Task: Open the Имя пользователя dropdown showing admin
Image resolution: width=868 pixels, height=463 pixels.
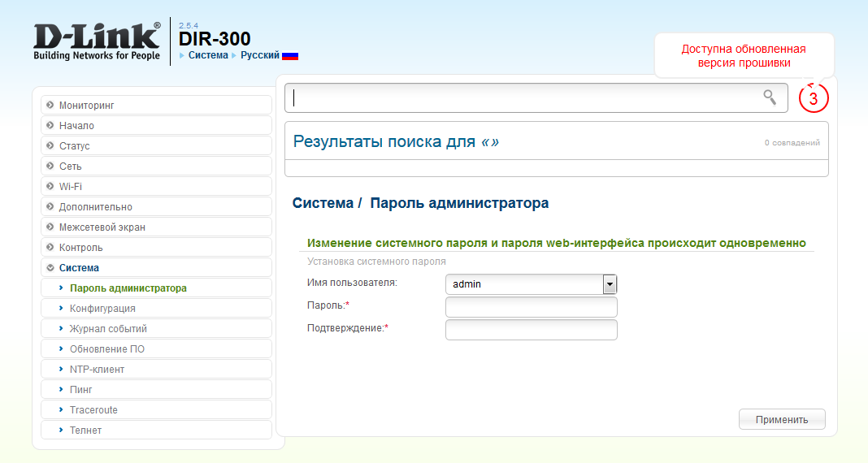Action: click(531, 284)
